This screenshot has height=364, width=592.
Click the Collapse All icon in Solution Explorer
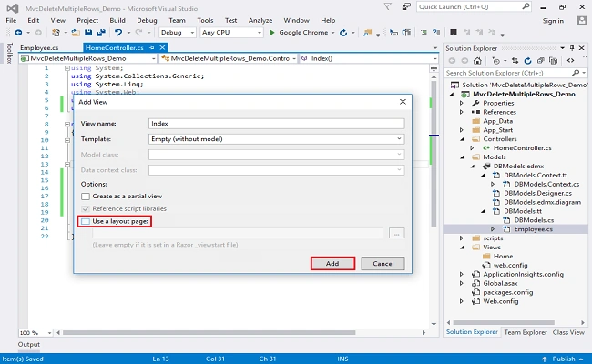(x=541, y=61)
